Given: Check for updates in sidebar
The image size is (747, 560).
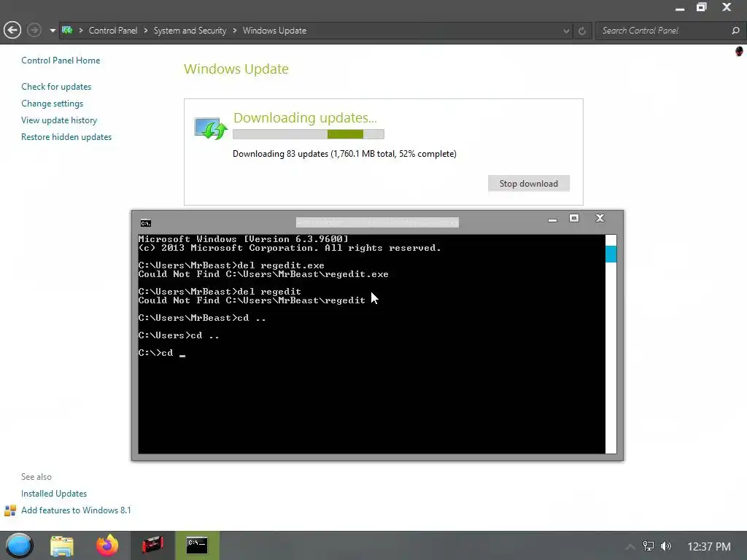Looking at the screenshot, I should (56, 87).
